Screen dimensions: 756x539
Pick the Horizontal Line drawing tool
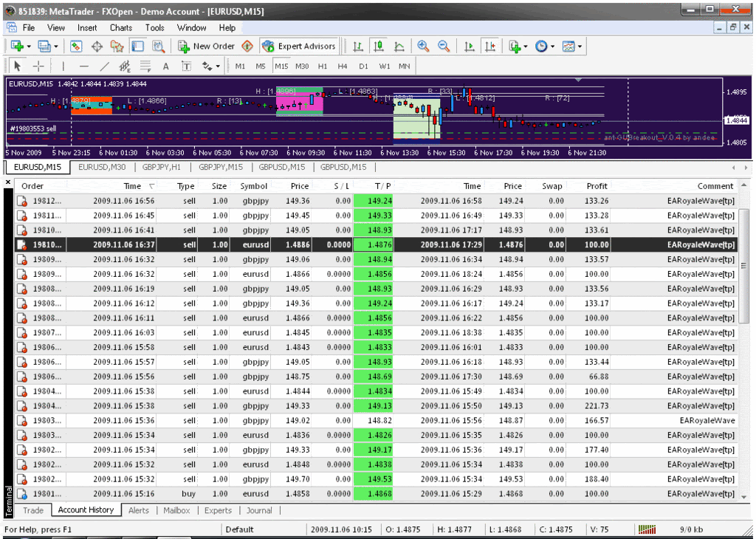(x=84, y=66)
